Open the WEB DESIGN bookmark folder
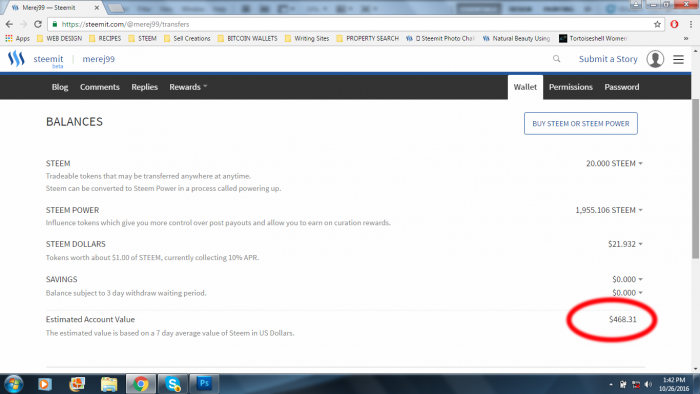700x394 pixels. [59, 38]
